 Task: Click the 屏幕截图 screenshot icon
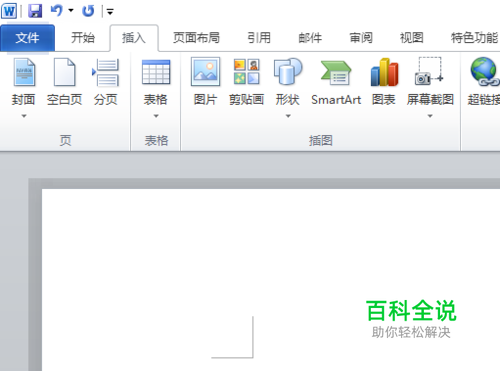pos(429,71)
